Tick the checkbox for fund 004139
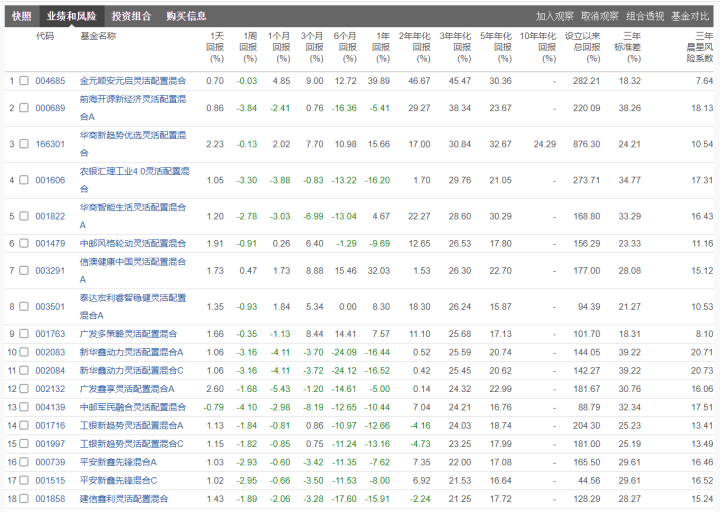 coord(24,407)
